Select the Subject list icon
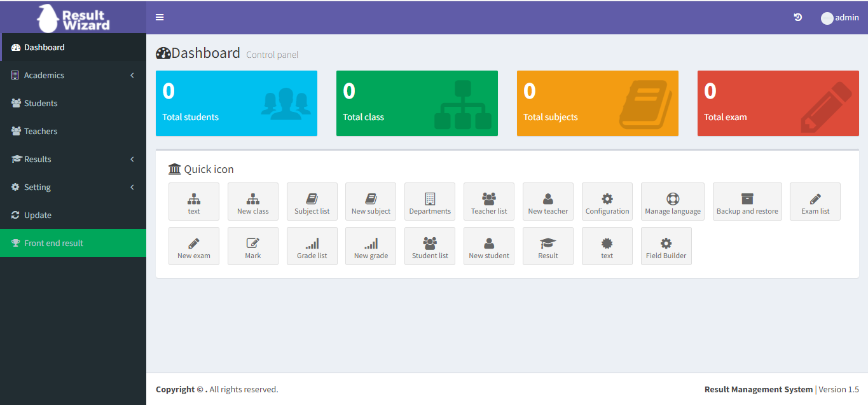Image resolution: width=868 pixels, height=405 pixels. point(312,202)
